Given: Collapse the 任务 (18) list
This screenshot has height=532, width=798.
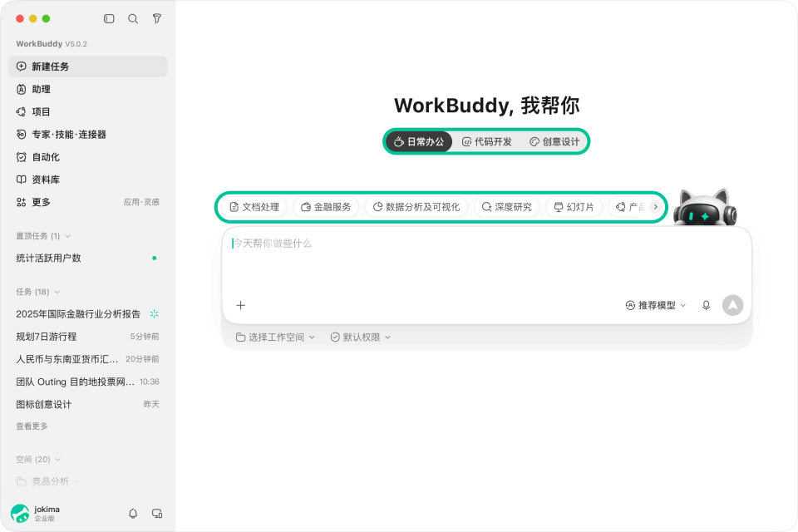Looking at the screenshot, I should [37, 292].
